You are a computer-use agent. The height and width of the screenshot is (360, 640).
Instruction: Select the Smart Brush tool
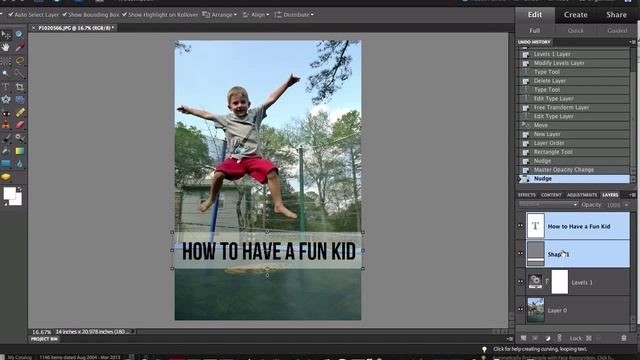[x=20, y=139]
